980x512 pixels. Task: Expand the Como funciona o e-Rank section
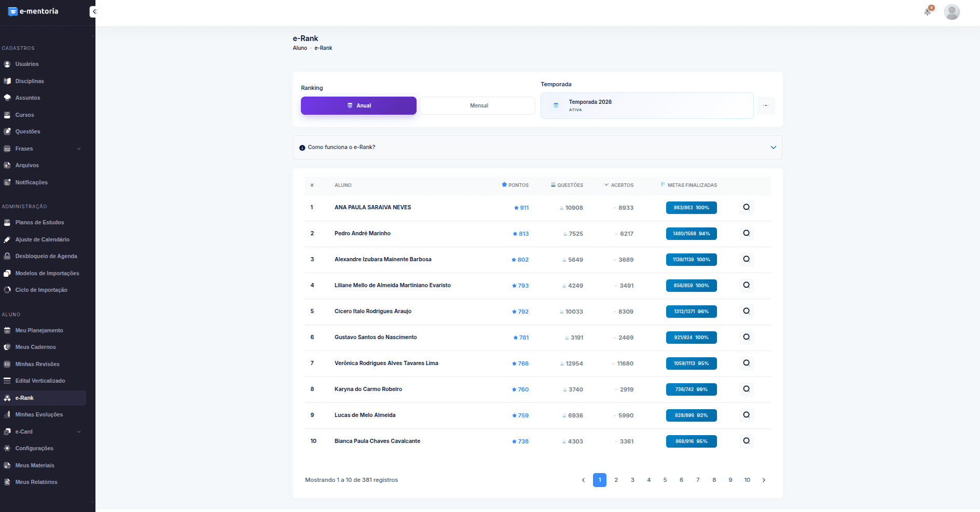(x=537, y=147)
